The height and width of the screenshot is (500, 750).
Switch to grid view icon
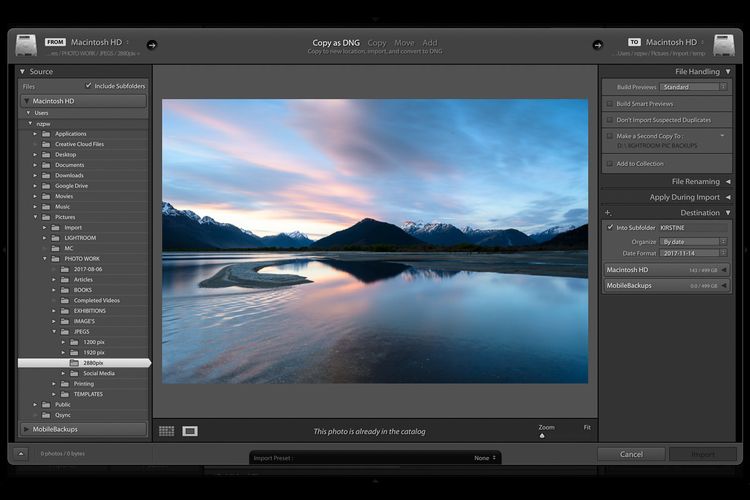(166, 431)
